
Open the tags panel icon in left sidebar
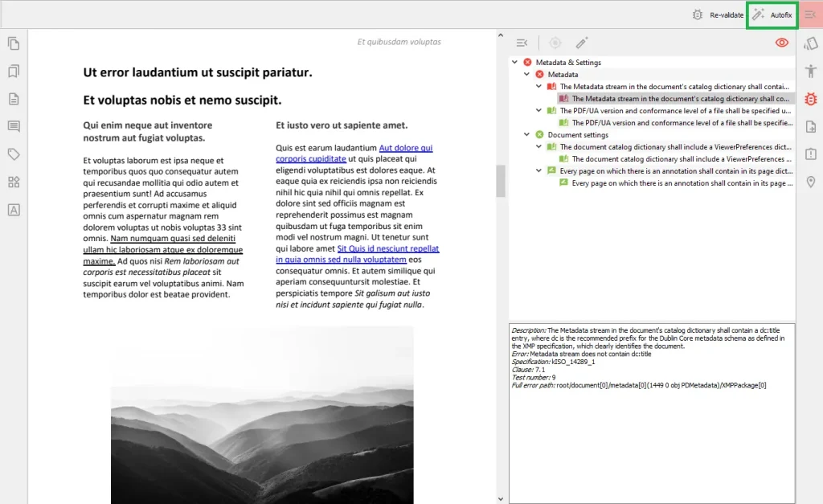click(x=14, y=154)
